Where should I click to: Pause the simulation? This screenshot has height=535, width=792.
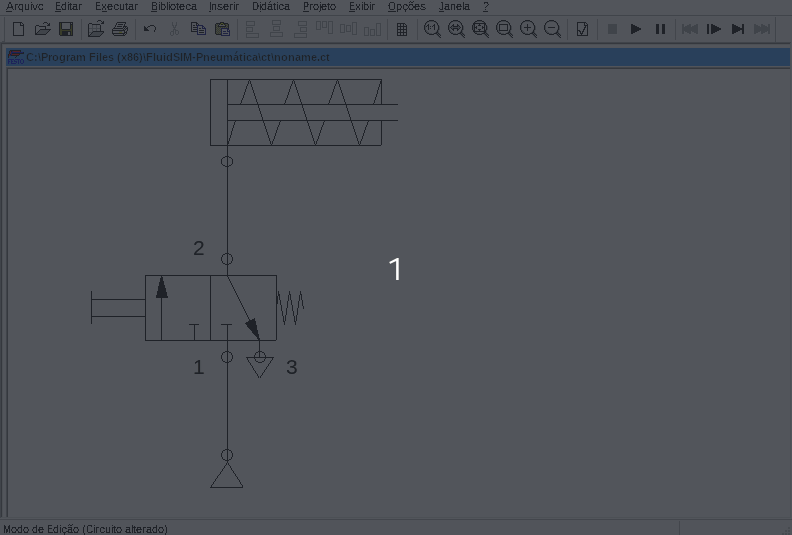tap(660, 29)
